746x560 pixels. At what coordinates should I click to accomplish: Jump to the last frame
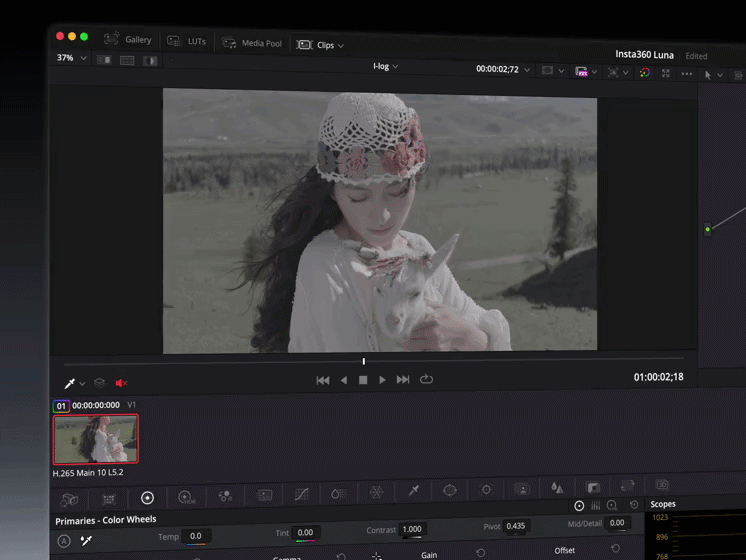(x=403, y=380)
